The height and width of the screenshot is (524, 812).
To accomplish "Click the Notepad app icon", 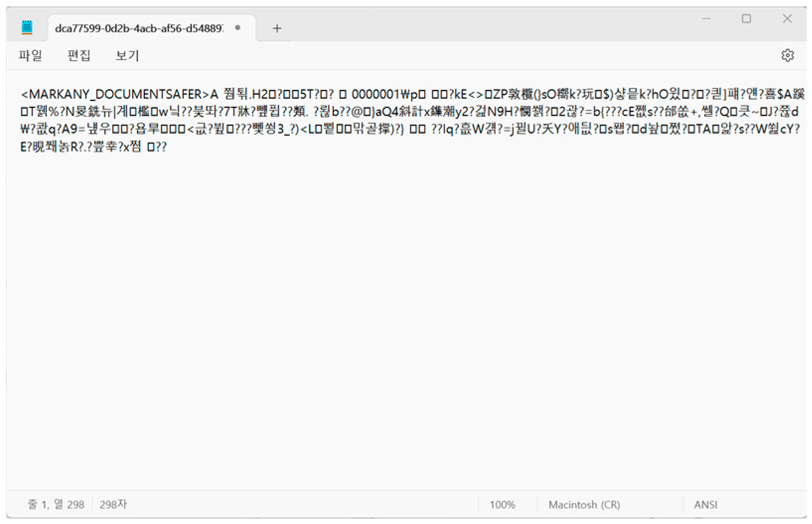I will click(27, 27).
